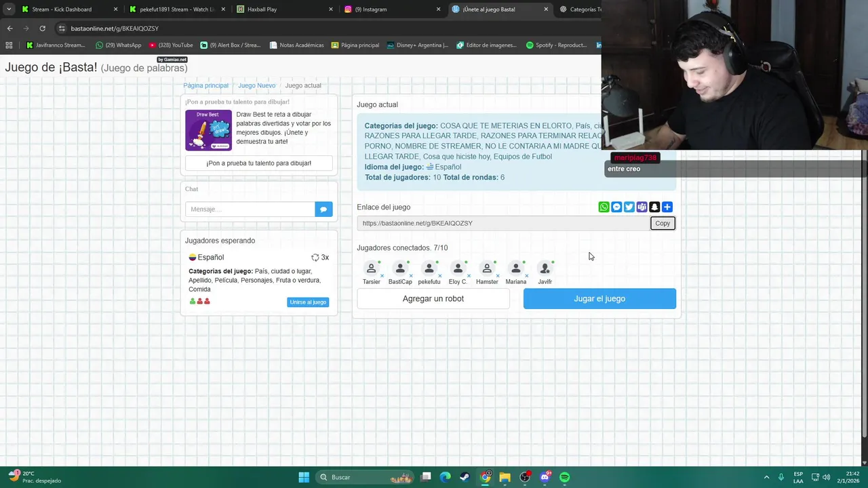Open Discord from the taskbar
The height and width of the screenshot is (488, 868).
545,477
